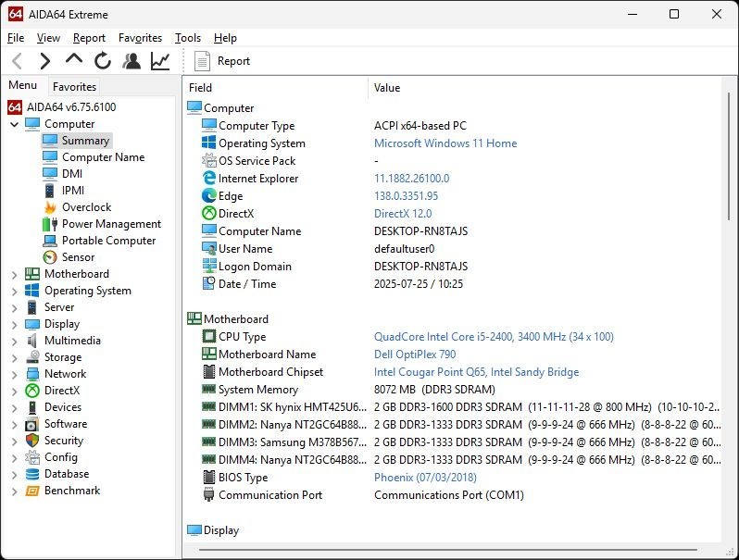Image resolution: width=739 pixels, height=560 pixels.
Task: Click the Sensor gauge icon
Action: [x=50, y=257]
